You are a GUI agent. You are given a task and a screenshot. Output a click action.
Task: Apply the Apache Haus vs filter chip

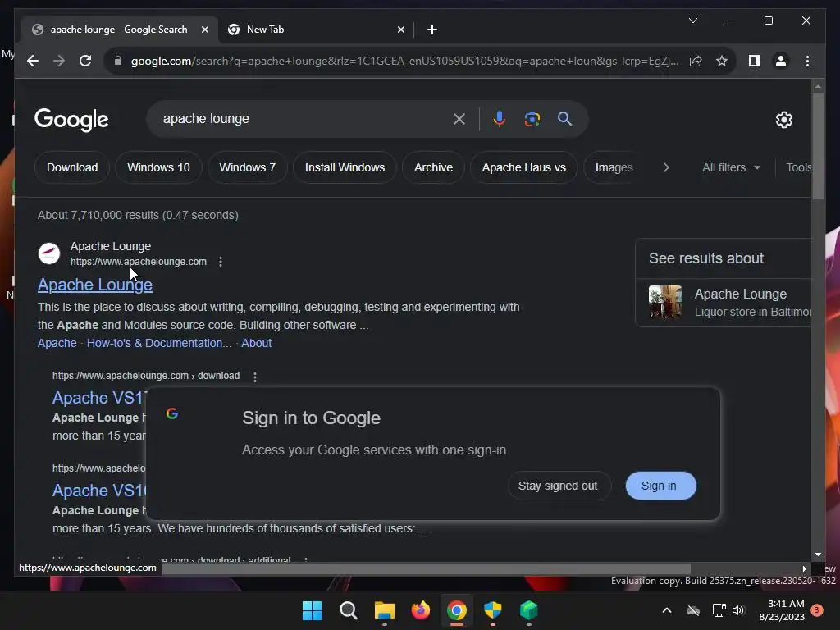524,167
